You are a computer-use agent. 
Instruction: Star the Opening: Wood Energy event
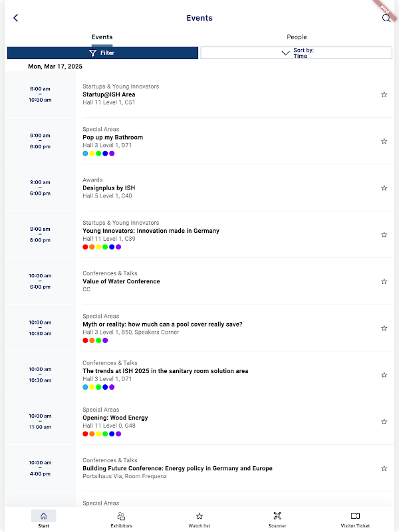click(x=384, y=422)
